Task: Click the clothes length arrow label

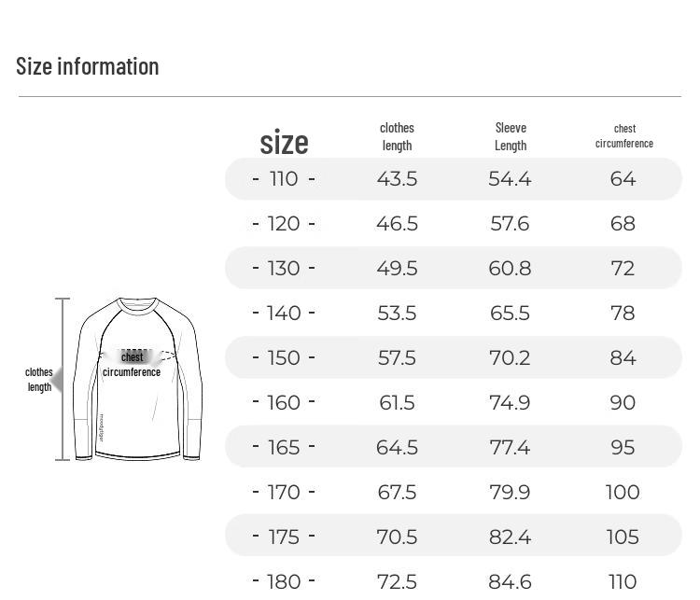Action: click(x=39, y=380)
